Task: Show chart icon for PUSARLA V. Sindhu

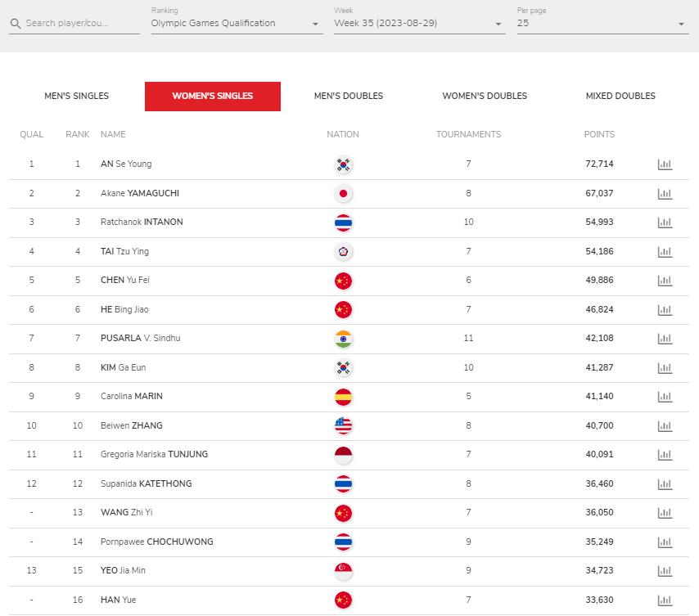Action: (x=665, y=339)
